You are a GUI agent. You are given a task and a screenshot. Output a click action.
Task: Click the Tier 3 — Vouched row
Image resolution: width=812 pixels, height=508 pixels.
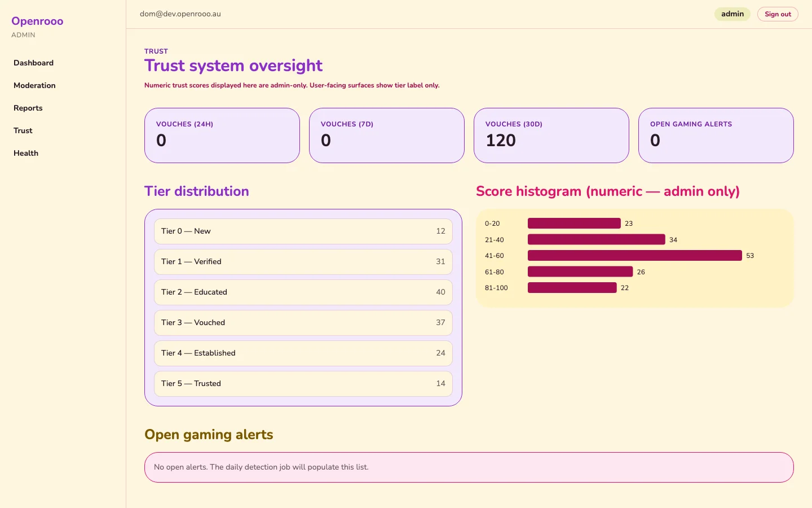click(x=303, y=323)
